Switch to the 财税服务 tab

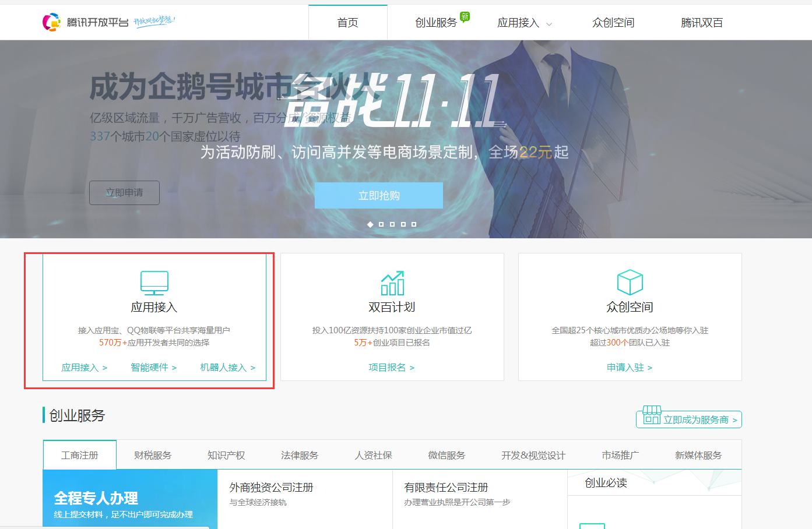pos(153,455)
